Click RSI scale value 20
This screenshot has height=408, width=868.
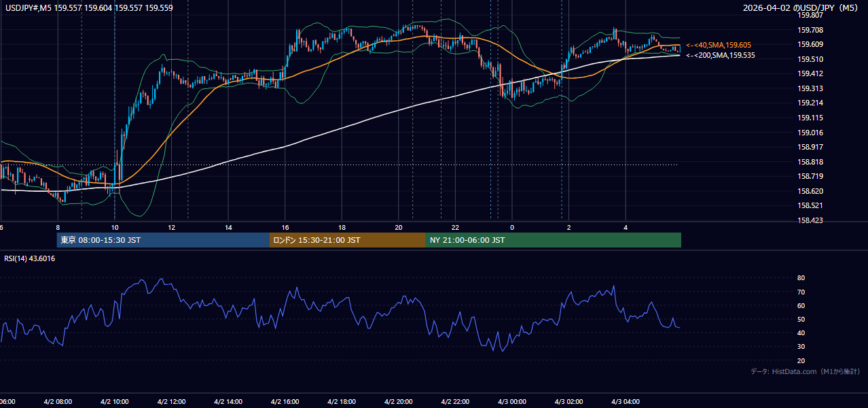pos(801,360)
